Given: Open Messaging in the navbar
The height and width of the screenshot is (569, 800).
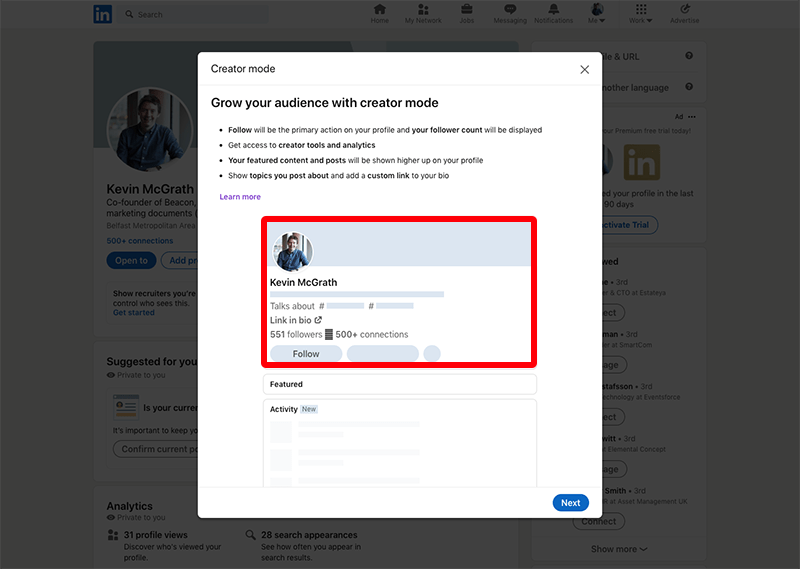Looking at the screenshot, I should [510, 14].
